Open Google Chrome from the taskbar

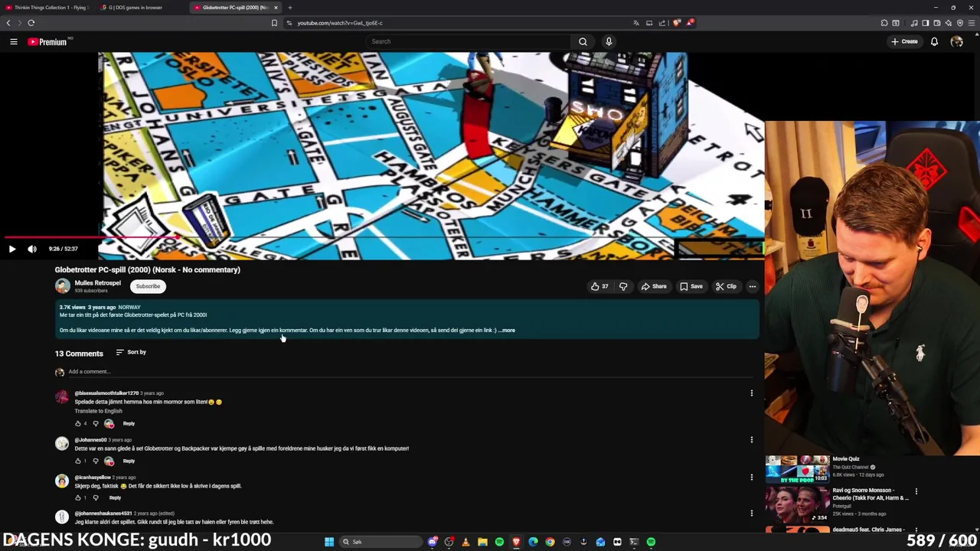(x=550, y=542)
